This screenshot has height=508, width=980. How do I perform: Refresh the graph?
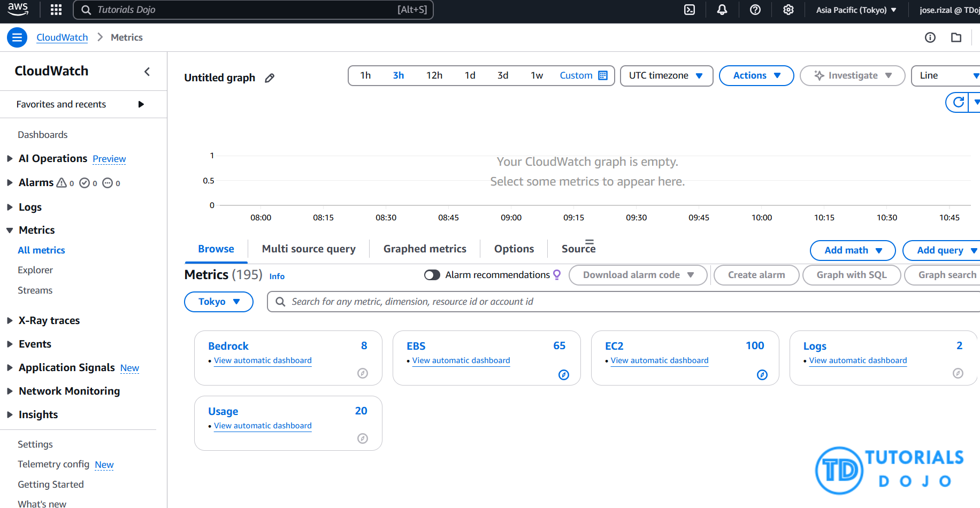tap(959, 102)
